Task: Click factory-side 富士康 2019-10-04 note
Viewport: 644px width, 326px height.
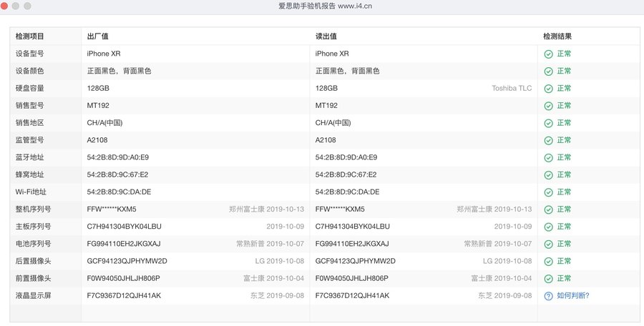Action: click(x=274, y=278)
